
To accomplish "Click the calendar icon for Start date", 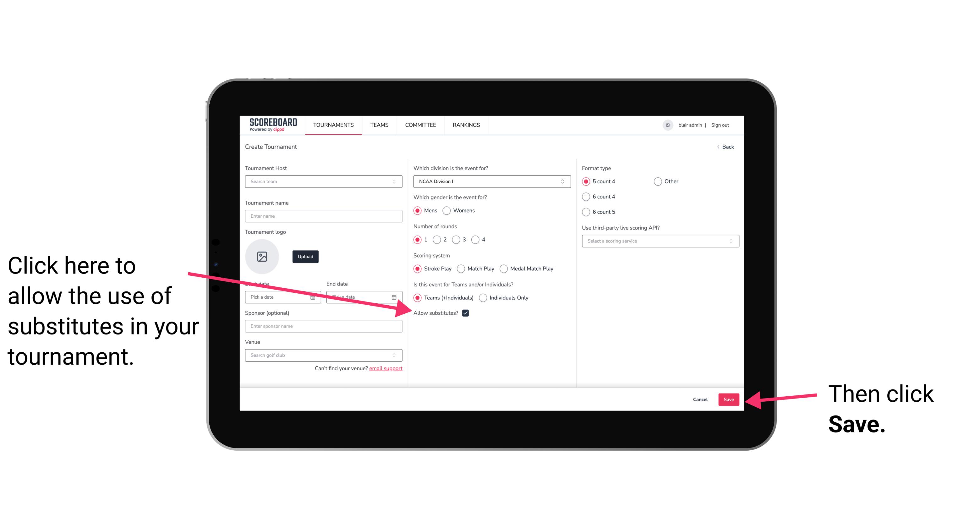I will click(x=314, y=296).
